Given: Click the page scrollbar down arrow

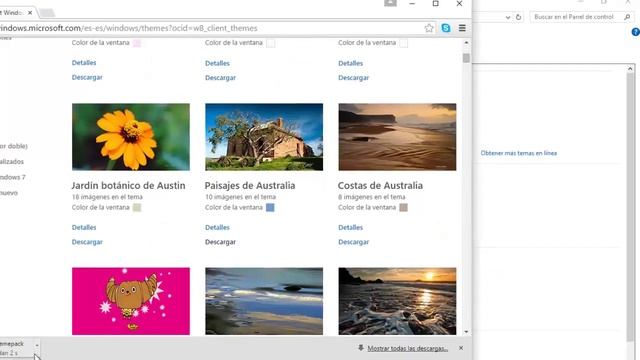Looking at the screenshot, I should (x=466, y=332).
